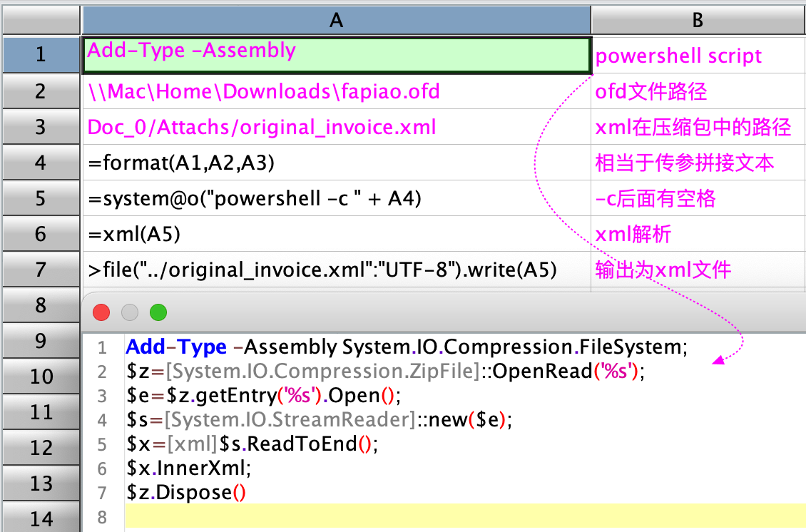Click the select-all corner of the grid

point(41,20)
